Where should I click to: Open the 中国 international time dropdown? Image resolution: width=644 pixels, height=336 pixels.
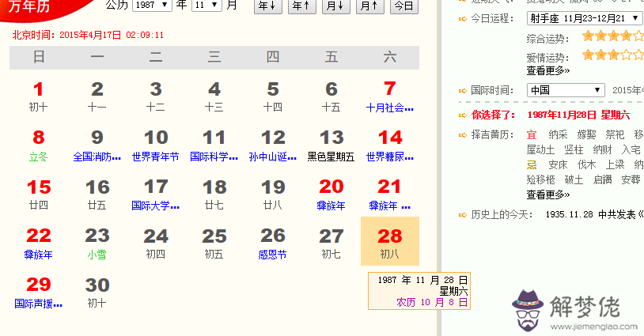click(x=565, y=90)
